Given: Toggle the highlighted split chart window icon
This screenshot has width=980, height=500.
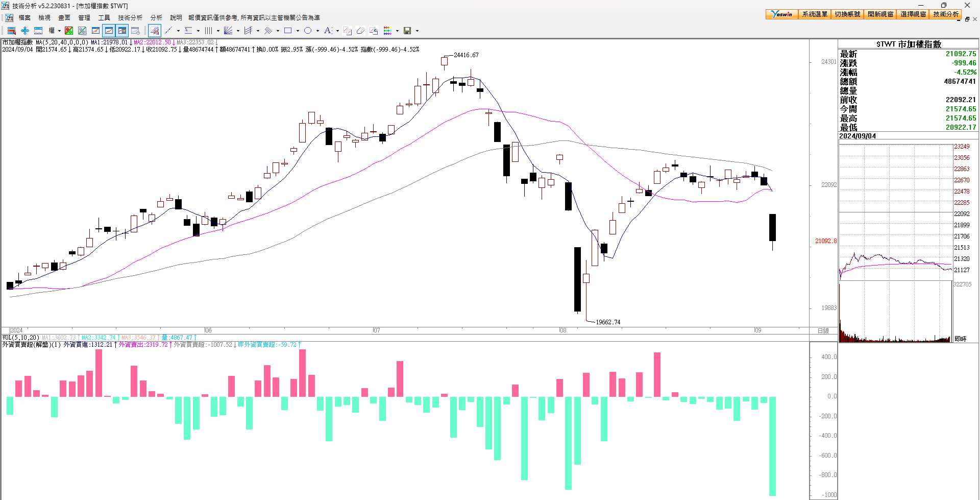Looking at the screenshot, I should pyautogui.click(x=122, y=31).
